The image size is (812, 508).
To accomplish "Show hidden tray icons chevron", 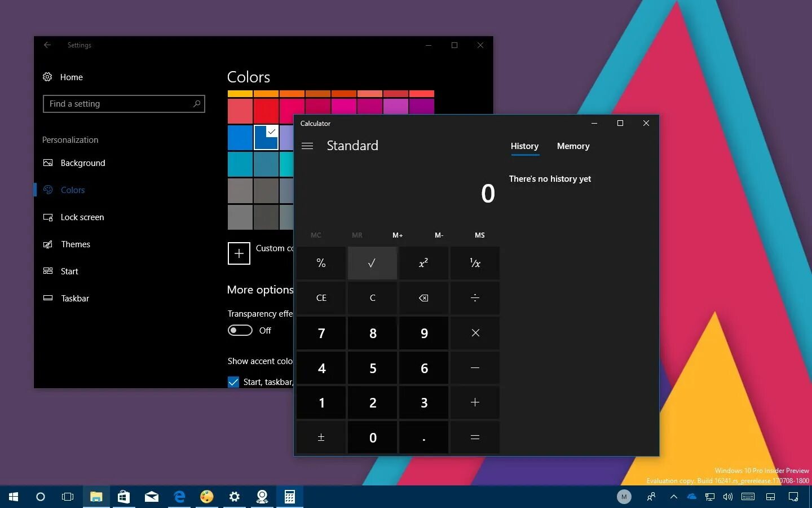I will (673, 497).
